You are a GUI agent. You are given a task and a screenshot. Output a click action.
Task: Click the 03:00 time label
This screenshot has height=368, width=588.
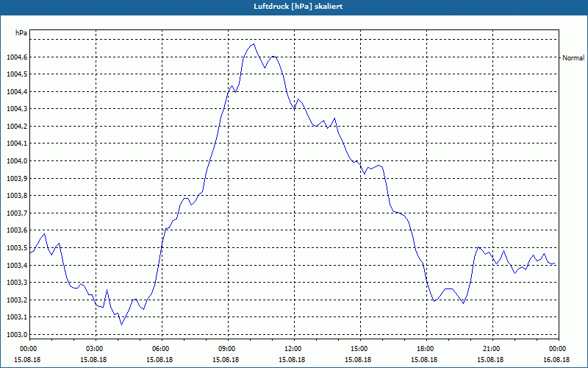pyautogui.click(x=96, y=349)
